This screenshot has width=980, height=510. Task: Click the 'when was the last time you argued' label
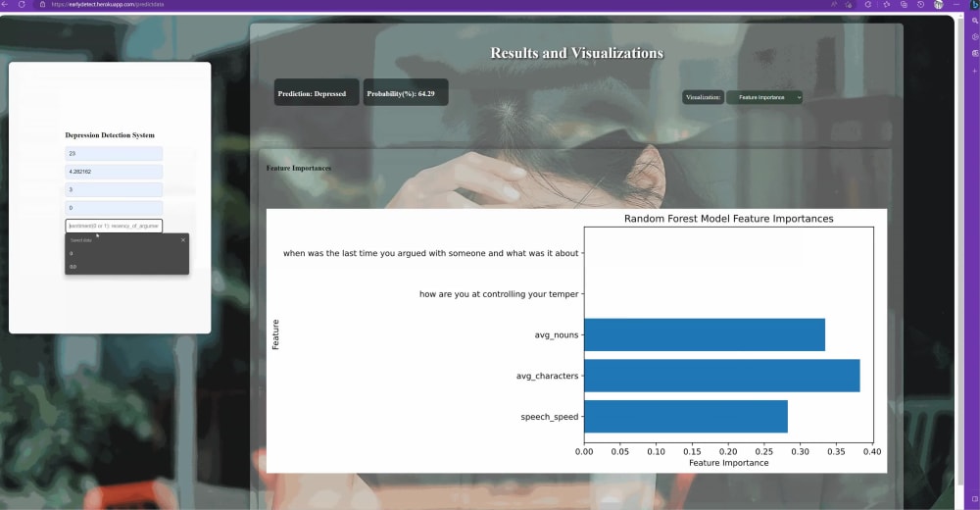pos(430,253)
